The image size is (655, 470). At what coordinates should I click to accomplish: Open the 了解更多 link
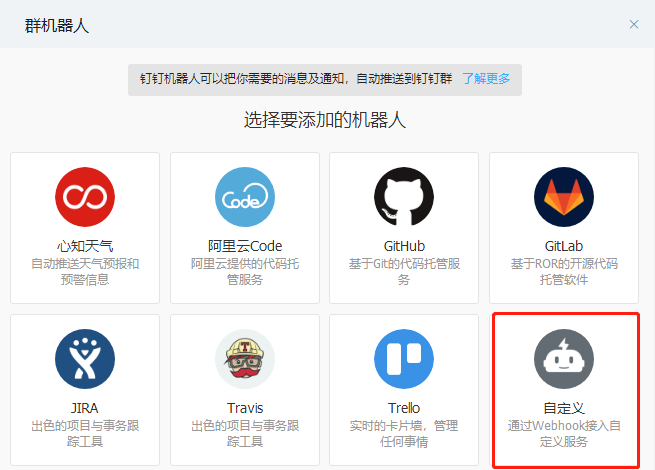[486, 79]
